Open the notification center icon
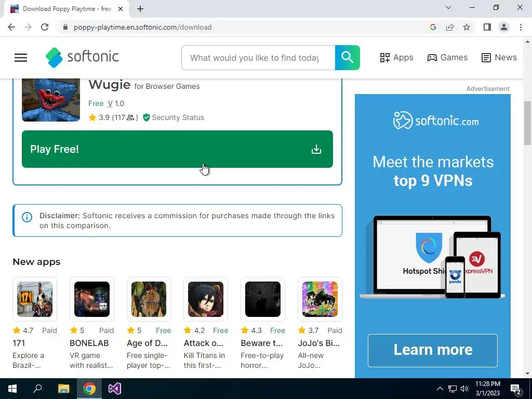Viewport: 532px width, 399px height. point(516,389)
